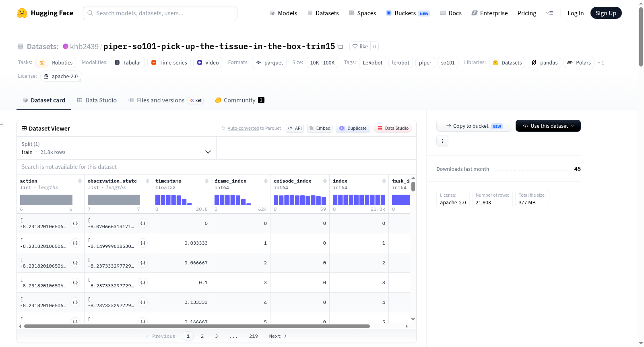Image resolution: width=644 pixels, height=347 pixels.
Task: Click the frame_index column histogram
Action: pyautogui.click(x=241, y=200)
